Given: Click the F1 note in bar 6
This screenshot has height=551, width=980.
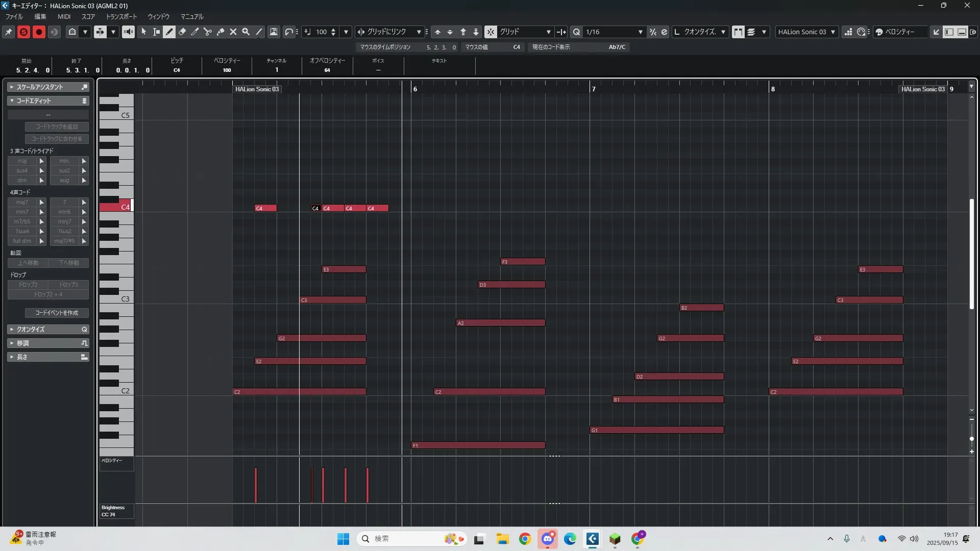Looking at the screenshot, I should click(x=478, y=445).
